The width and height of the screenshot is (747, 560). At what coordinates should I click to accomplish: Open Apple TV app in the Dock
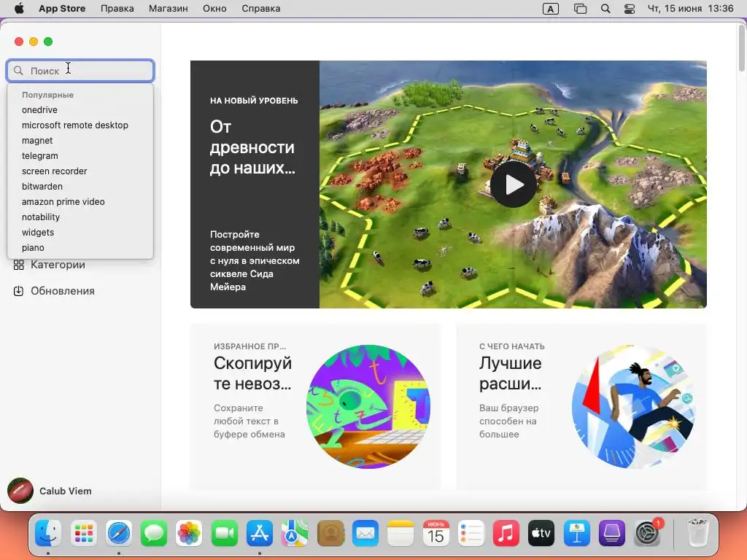541,533
